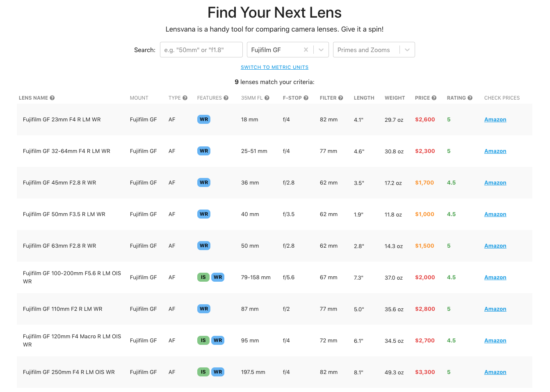Click the 72 mm filter size value
550x392 pixels.
click(329, 340)
